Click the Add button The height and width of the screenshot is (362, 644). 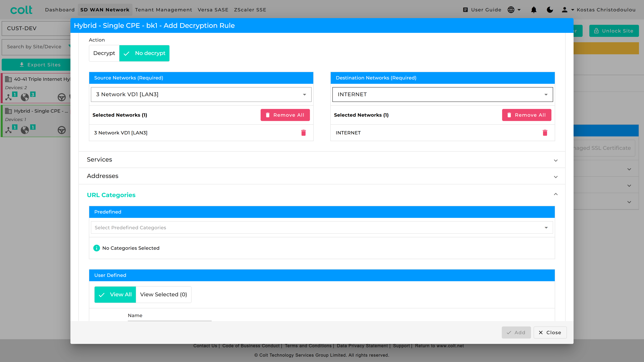click(516, 333)
